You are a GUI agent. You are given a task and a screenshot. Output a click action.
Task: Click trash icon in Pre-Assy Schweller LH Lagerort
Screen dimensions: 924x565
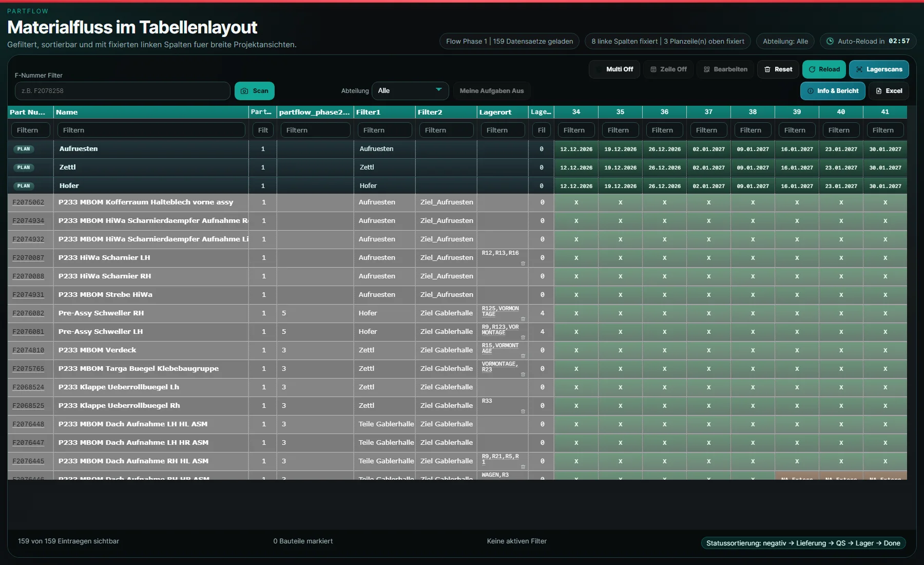(x=523, y=337)
